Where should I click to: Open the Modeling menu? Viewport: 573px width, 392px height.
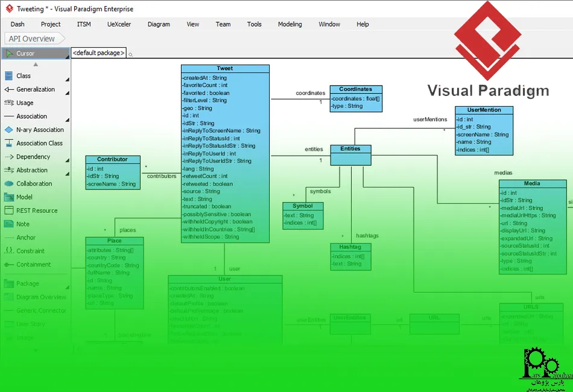tap(290, 24)
